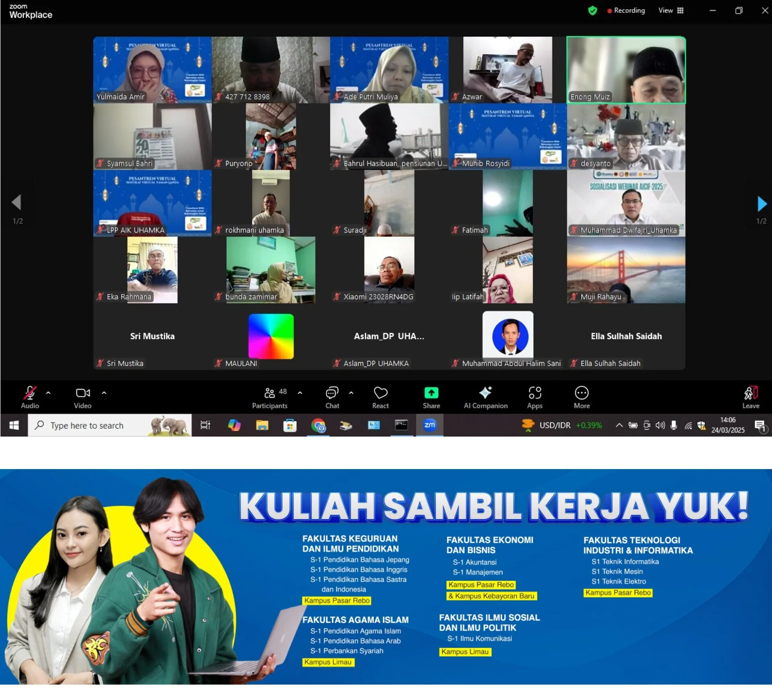Image resolution: width=772 pixels, height=700 pixels.
Task: Open the React heart menu
Action: pos(380,397)
